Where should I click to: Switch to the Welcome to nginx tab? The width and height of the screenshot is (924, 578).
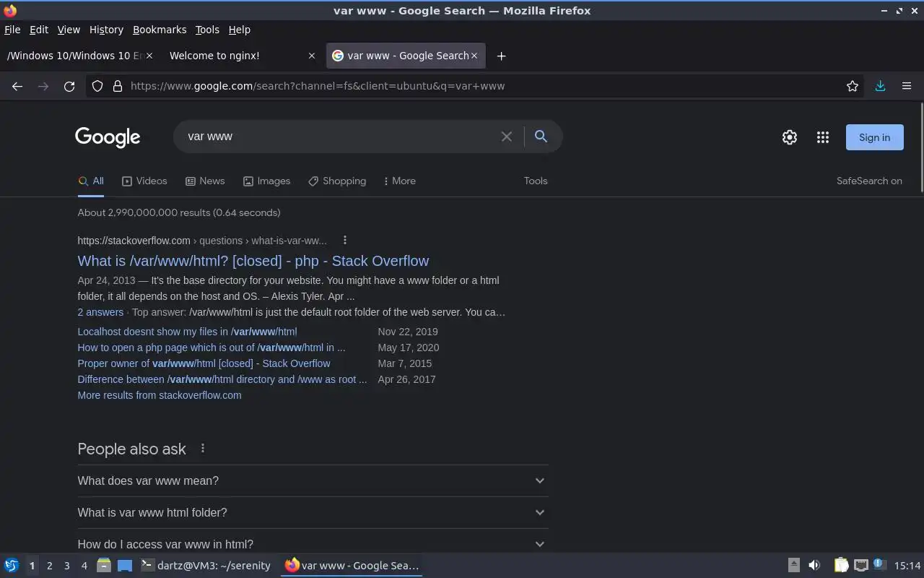(243, 56)
